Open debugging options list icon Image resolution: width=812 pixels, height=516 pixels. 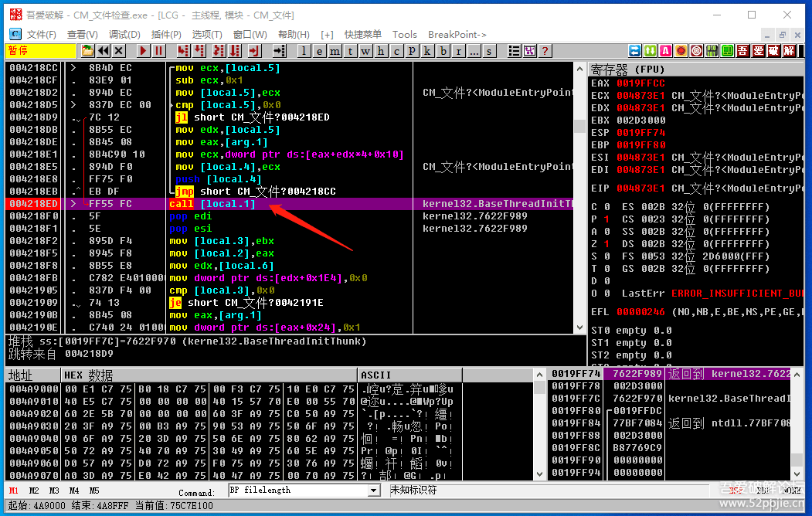pos(514,51)
